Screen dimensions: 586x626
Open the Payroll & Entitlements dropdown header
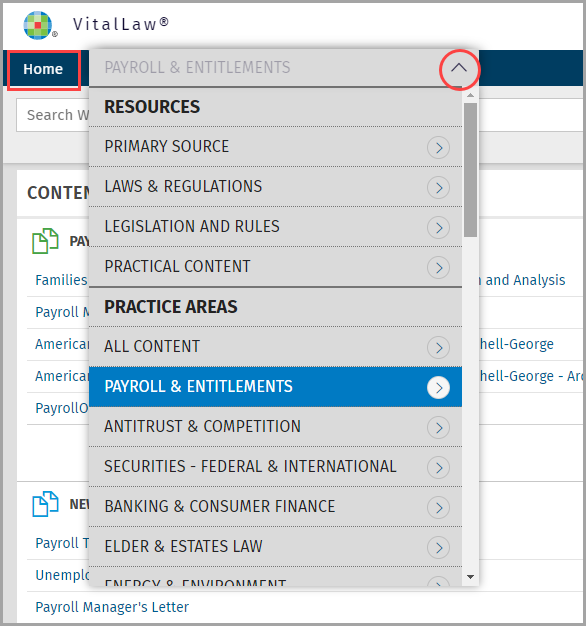(275, 67)
